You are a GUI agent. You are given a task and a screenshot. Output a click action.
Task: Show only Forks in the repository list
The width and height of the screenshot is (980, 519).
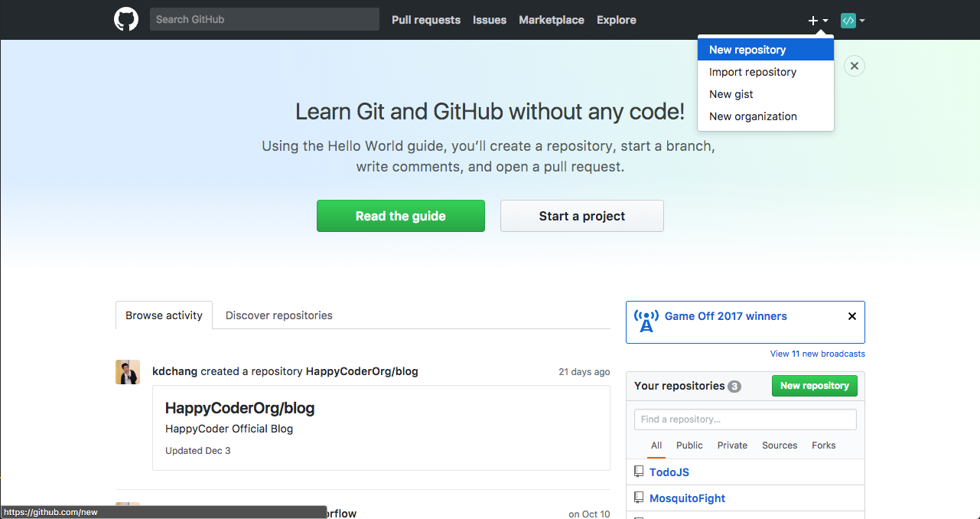point(823,445)
